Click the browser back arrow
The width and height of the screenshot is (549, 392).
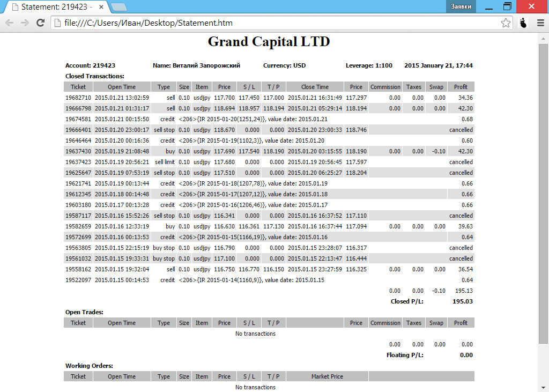[10, 23]
